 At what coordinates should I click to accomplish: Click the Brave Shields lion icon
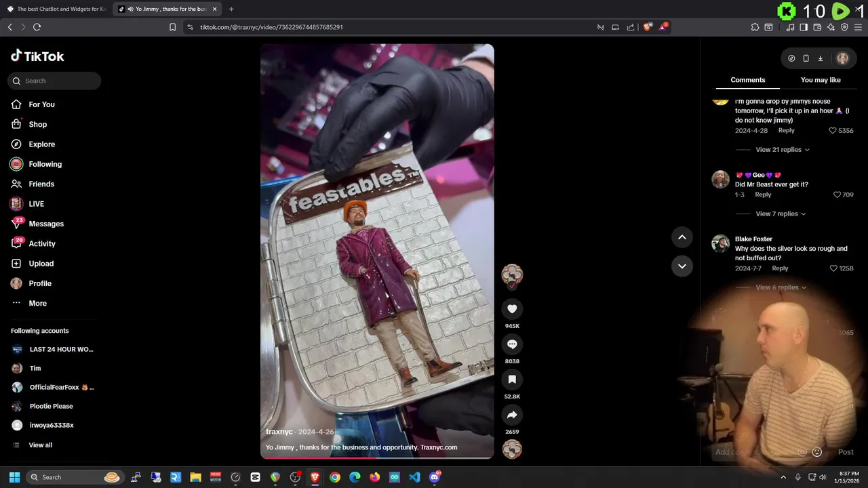point(648,27)
